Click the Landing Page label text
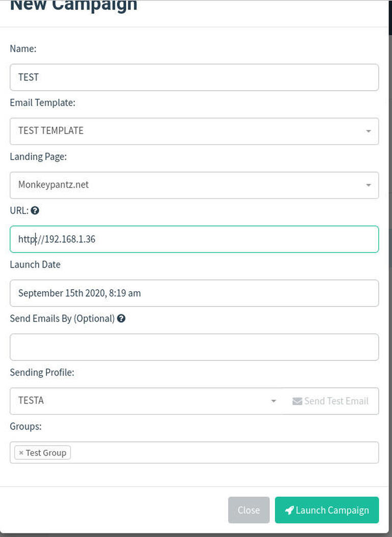392x537 pixels. [x=38, y=157]
